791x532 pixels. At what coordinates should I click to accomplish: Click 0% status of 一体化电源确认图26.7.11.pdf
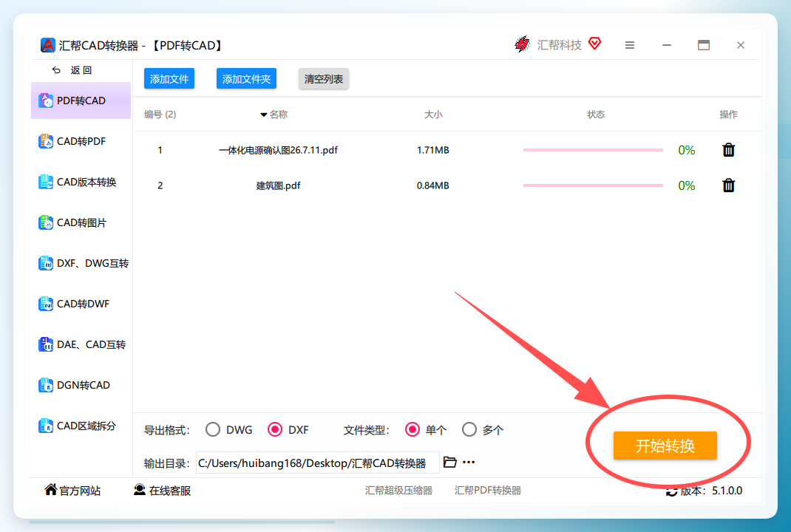pyautogui.click(x=687, y=150)
